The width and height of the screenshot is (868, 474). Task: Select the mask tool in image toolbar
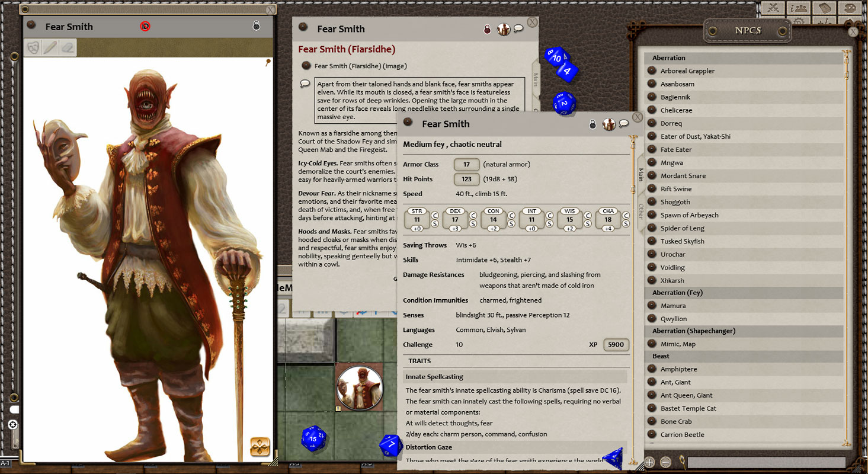[34, 47]
